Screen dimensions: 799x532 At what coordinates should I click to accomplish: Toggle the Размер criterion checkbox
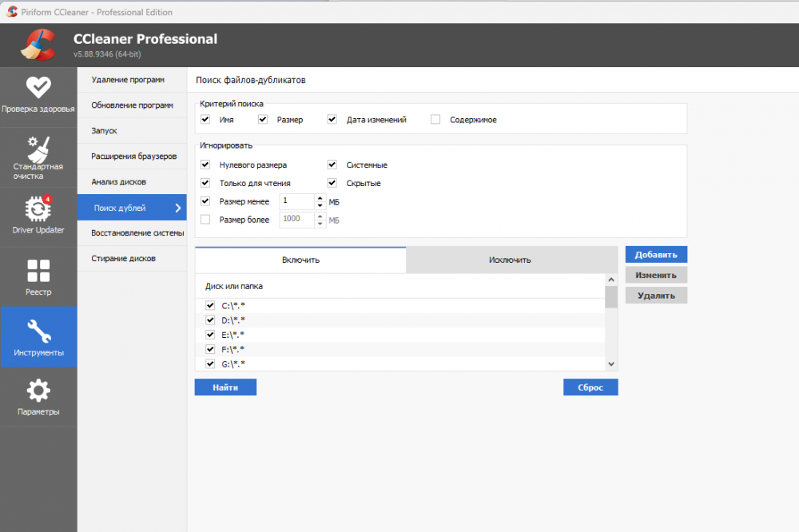pyautogui.click(x=263, y=119)
